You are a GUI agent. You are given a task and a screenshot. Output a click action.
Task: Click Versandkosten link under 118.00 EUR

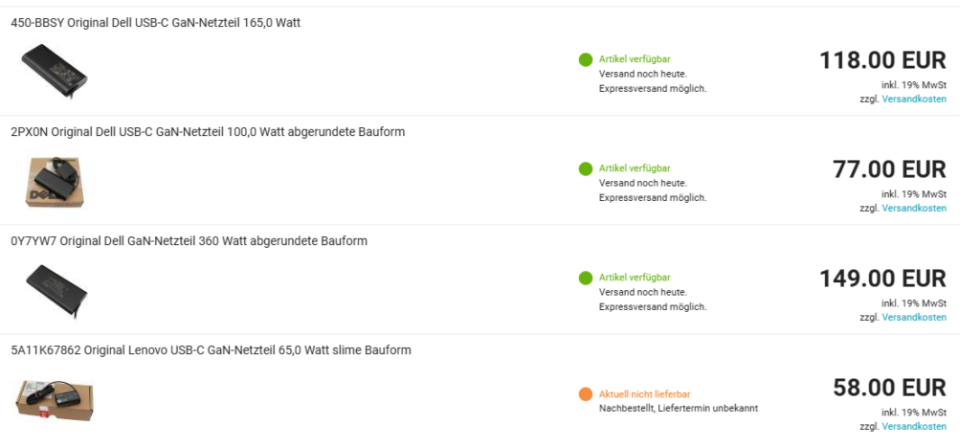pos(914,99)
